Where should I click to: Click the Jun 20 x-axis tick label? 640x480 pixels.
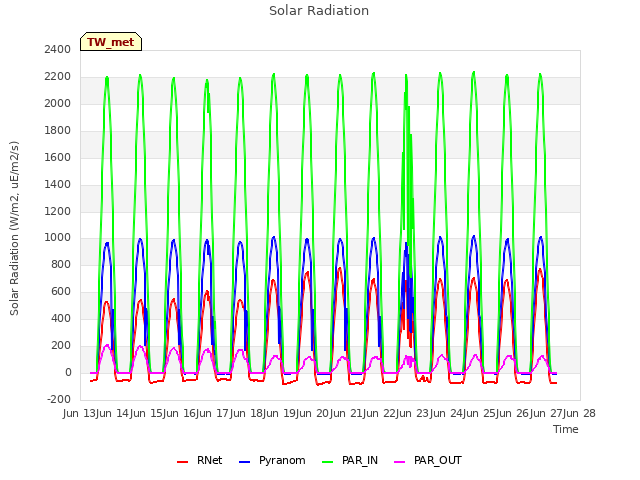pyautogui.click(x=314, y=413)
